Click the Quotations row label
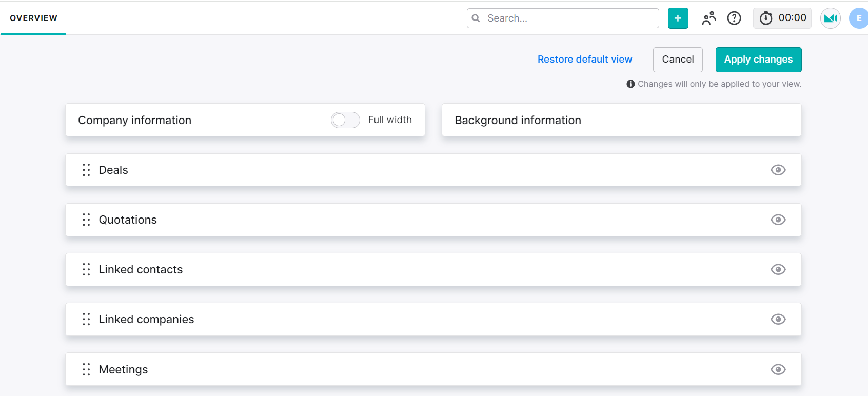 (128, 220)
